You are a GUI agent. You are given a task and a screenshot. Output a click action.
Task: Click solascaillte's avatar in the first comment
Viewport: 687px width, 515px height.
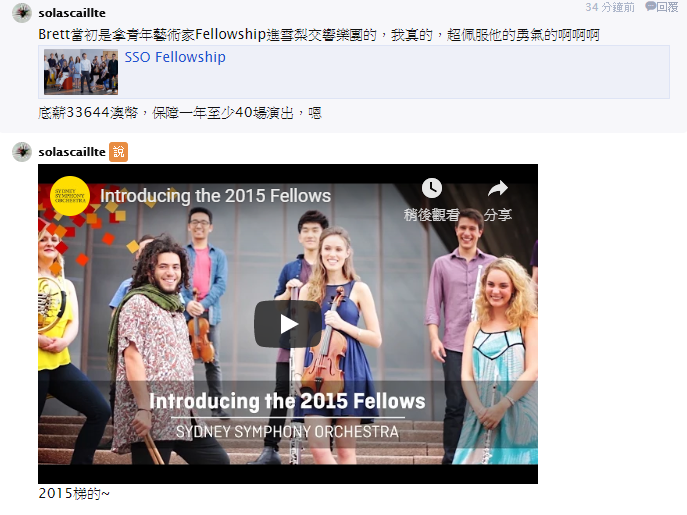[x=22, y=13]
